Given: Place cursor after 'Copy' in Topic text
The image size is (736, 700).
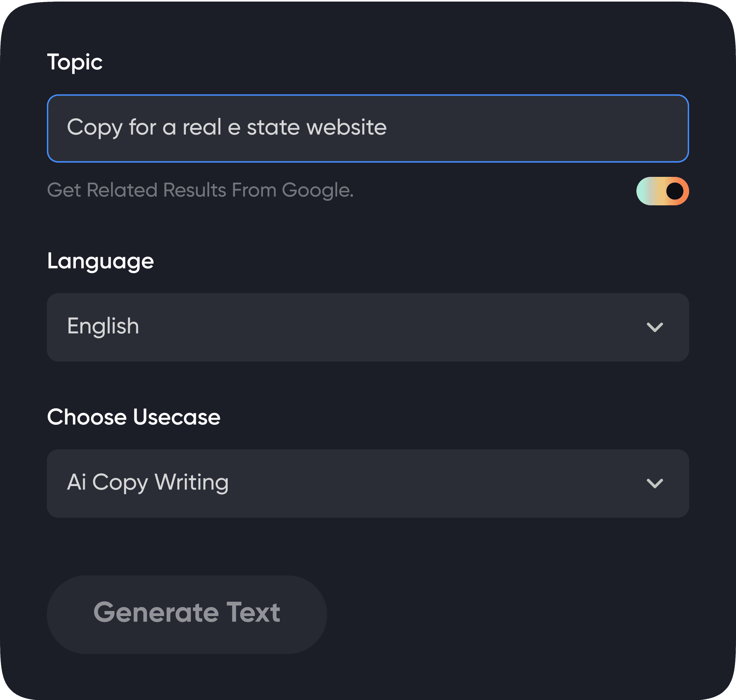Looking at the screenshot, I should point(123,127).
